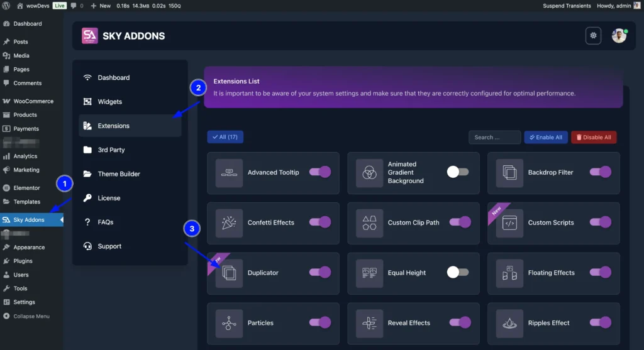Select the All (17) filter button
This screenshot has height=350, width=644.
(x=225, y=137)
